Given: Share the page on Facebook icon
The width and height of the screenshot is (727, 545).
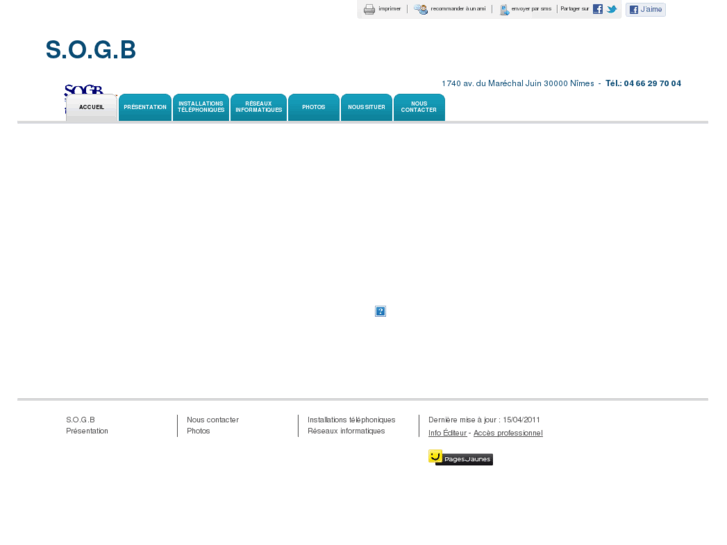Looking at the screenshot, I should pos(598,9).
